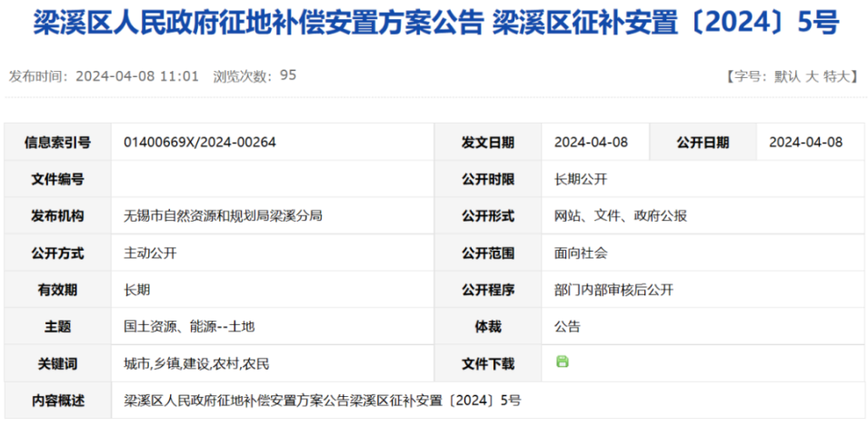868x426 pixels.
Task: Select the 面向社会 value
Action: [581, 253]
